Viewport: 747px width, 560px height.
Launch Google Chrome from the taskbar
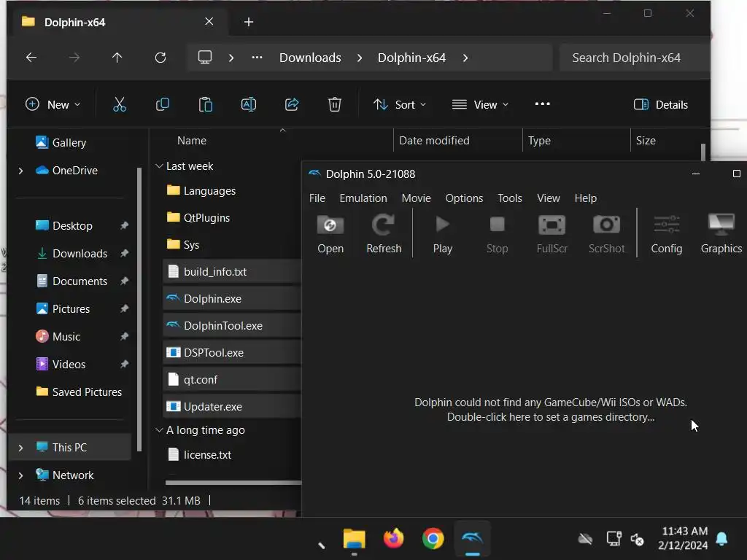coord(433,539)
